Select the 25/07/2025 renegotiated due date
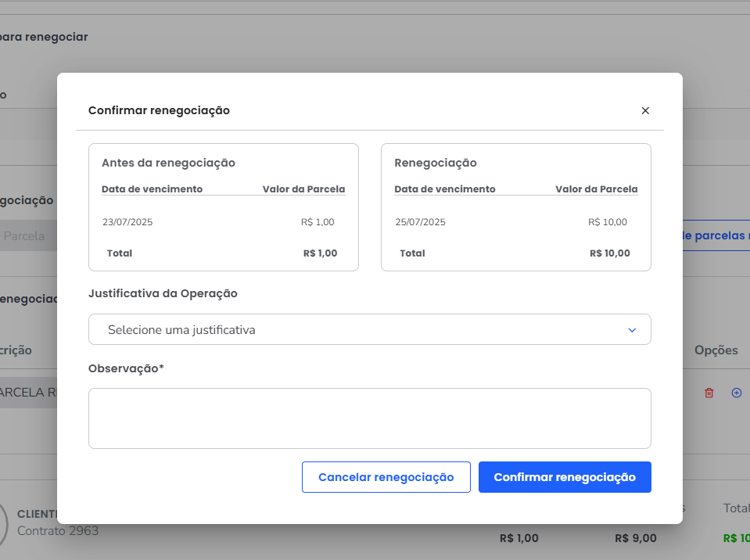This screenshot has width=750, height=560. [421, 222]
